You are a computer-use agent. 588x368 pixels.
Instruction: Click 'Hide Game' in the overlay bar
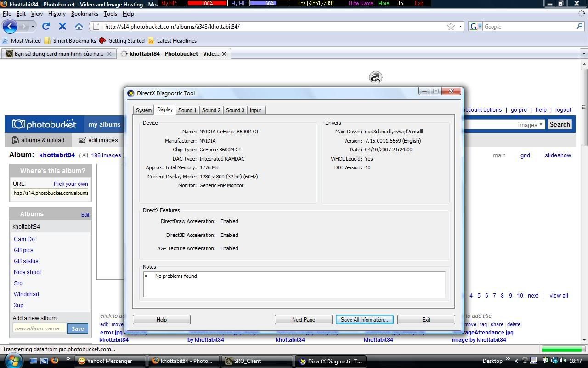pyautogui.click(x=361, y=3)
